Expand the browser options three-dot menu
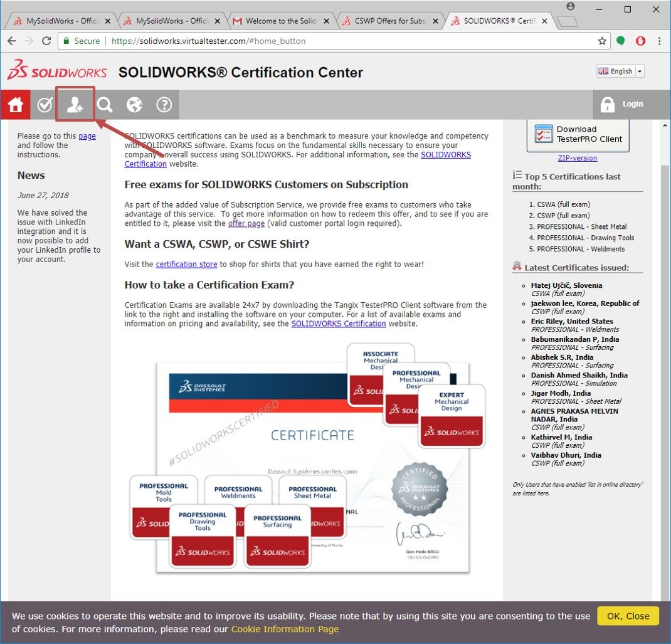This screenshot has width=671, height=644. pyautogui.click(x=659, y=41)
